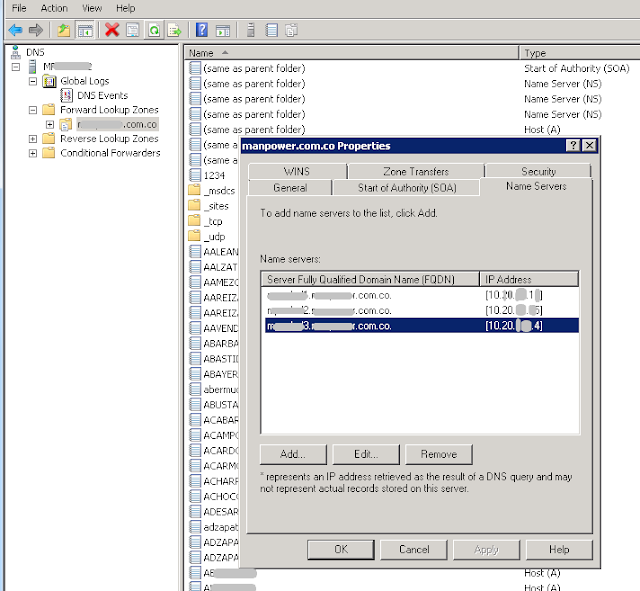Click the Forward arrow in the toolbar
This screenshot has width=640, height=591.
(x=36, y=30)
